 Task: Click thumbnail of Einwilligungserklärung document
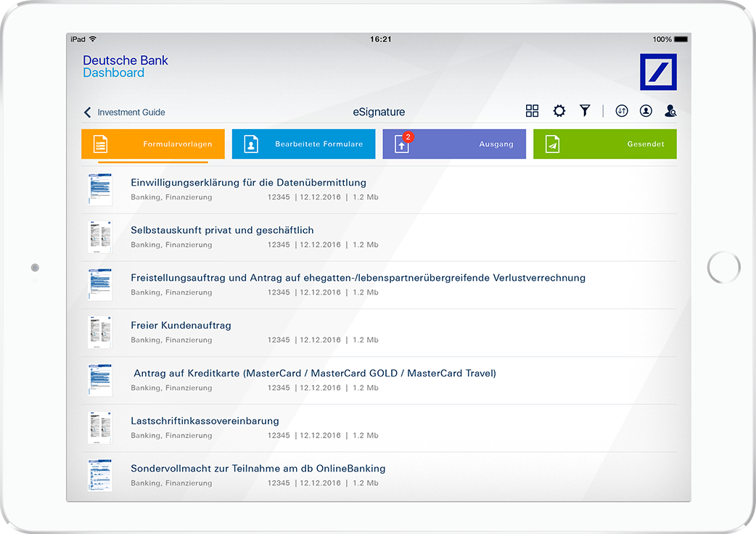[x=100, y=189]
